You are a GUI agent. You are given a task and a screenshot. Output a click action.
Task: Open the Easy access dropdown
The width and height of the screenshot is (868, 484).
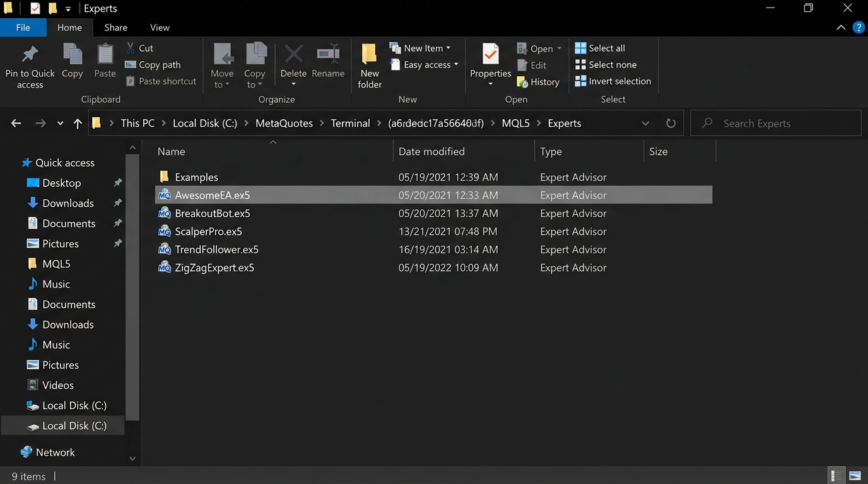pos(424,64)
